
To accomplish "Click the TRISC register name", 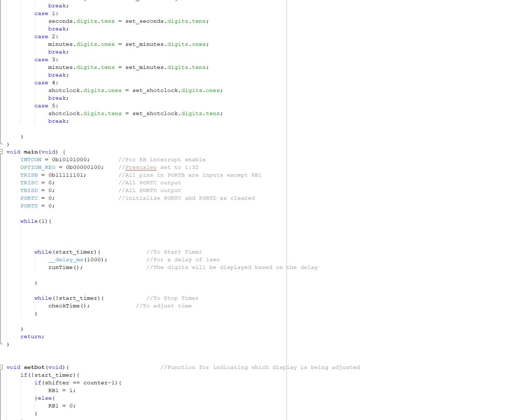I will click(29, 183).
